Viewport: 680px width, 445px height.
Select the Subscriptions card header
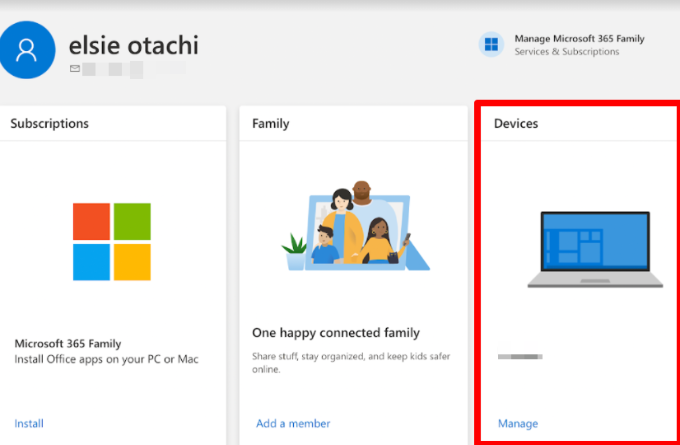point(50,124)
